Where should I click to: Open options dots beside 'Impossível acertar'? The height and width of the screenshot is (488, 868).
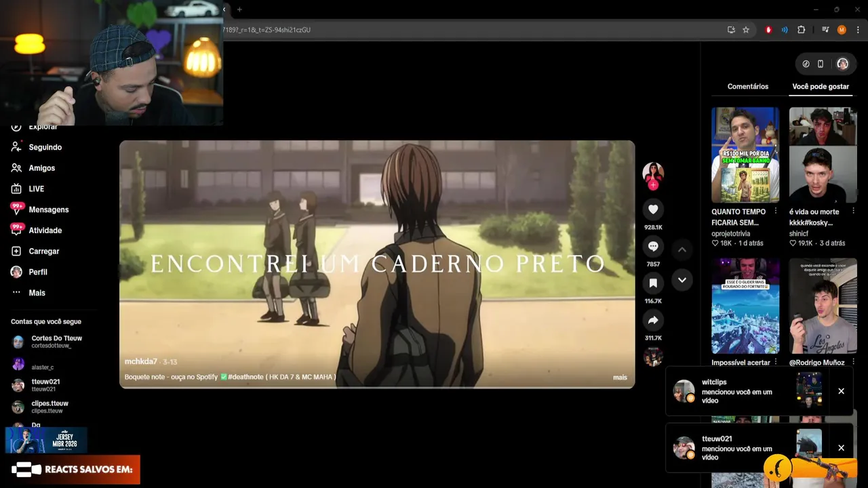pos(776,363)
